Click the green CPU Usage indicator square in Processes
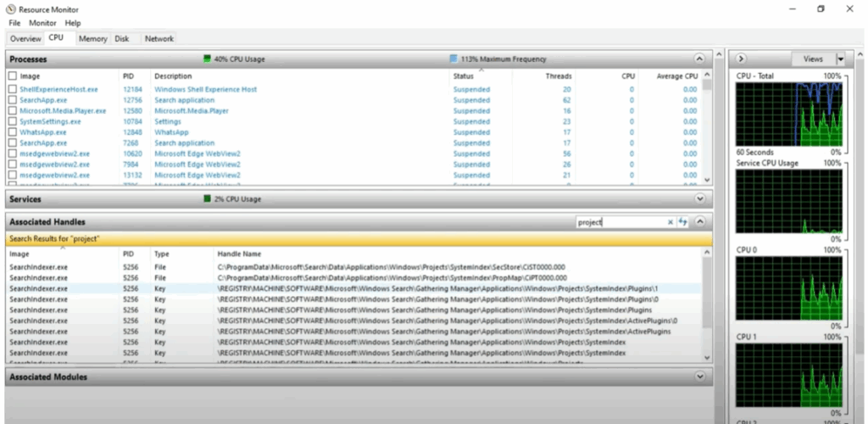This screenshot has width=868, height=424. tap(208, 59)
